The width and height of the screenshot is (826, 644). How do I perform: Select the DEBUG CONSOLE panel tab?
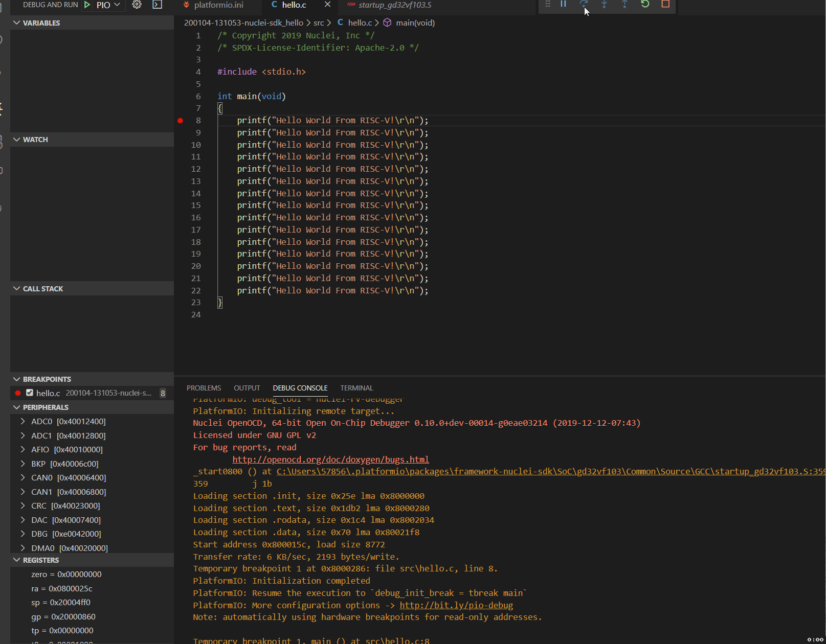coord(300,388)
